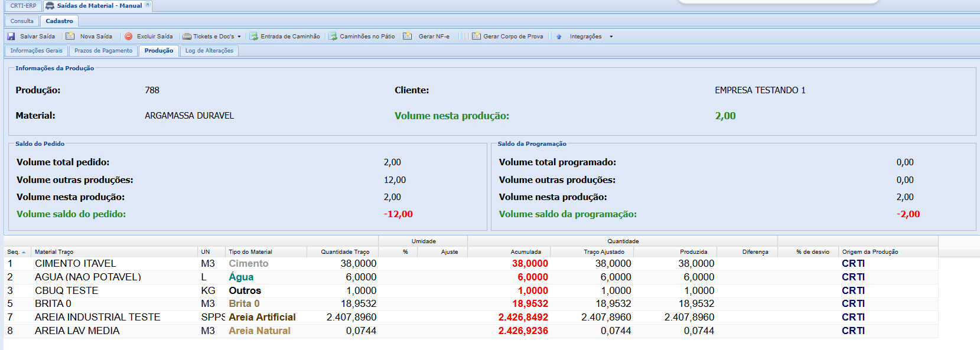Click the Produzida column header
980x350 pixels.
point(675,252)
